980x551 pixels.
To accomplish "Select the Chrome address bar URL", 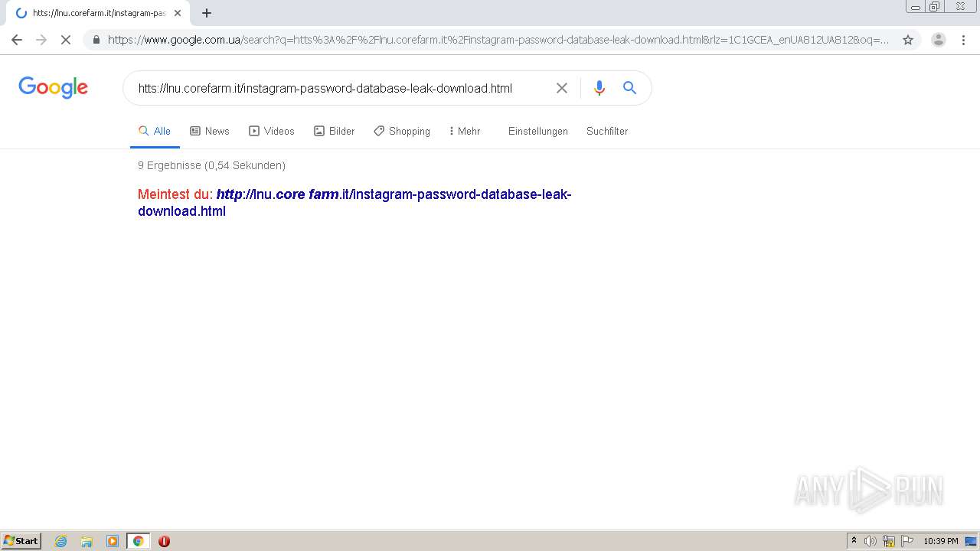I will (x=498, y=40).
